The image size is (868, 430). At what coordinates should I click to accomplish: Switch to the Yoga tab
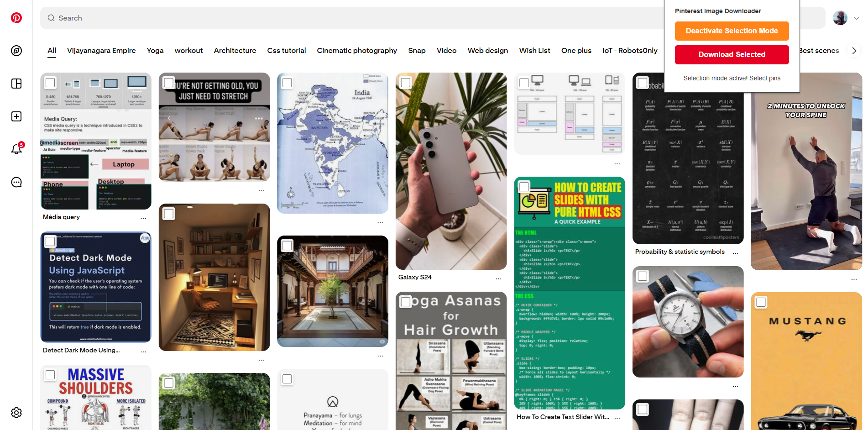click(155, 51)
